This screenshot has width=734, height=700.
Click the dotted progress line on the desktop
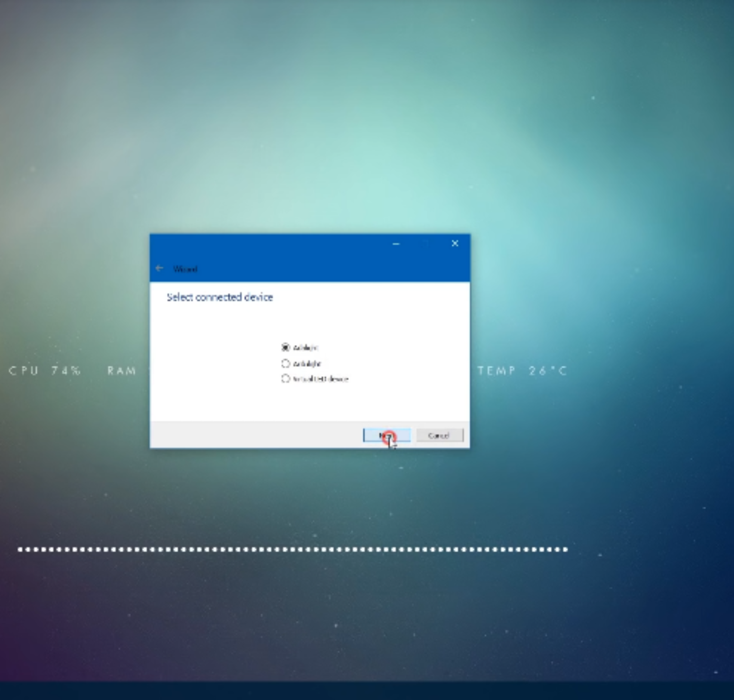pyautogui.click(x=291, y=549)
